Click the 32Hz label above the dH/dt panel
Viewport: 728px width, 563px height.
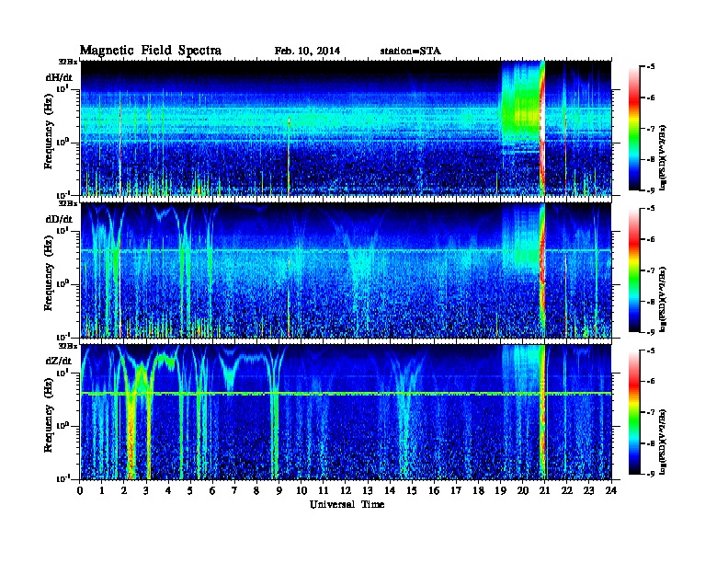coord(68,62)
